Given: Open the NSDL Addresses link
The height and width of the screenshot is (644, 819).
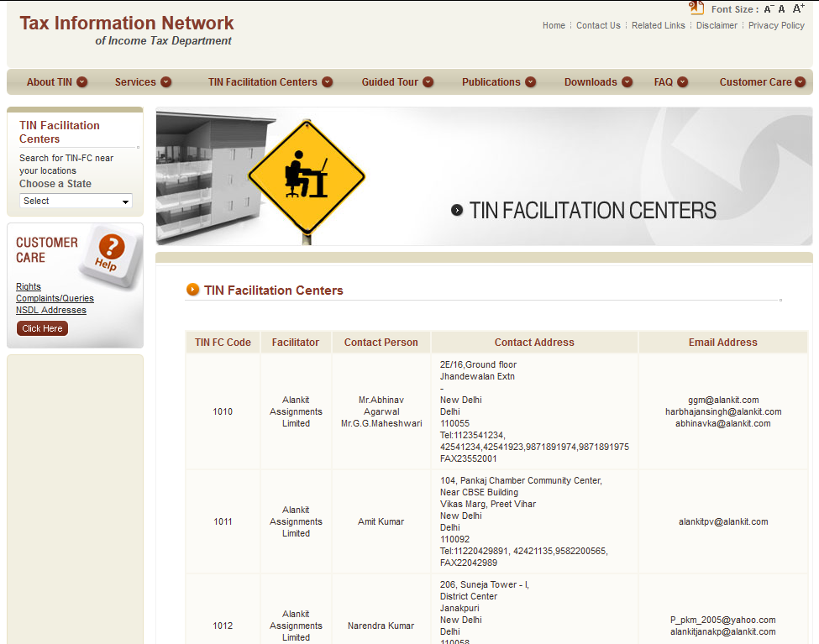Looking at the screenshot, I should 51,310.
